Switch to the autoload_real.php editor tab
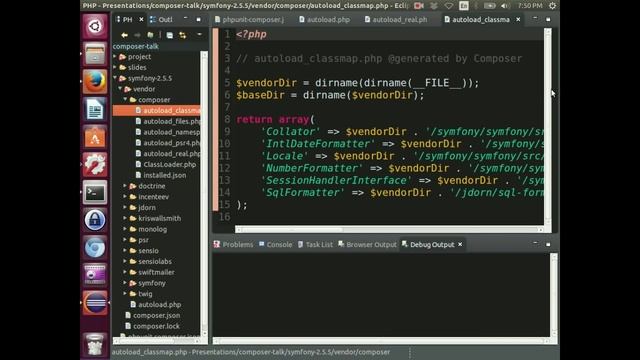This screenshot has height=360, width=640. pyautogui.click(x=396, y=20)
